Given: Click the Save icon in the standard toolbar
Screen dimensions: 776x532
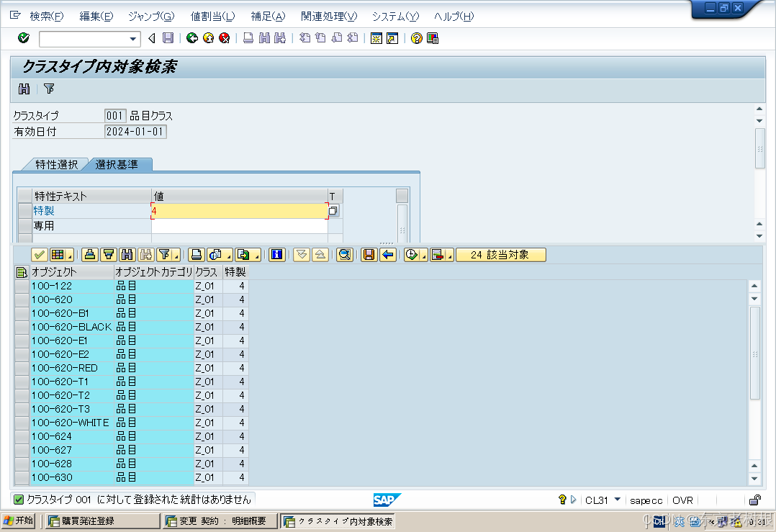Looking at the screenshot, I should click(x=168, y=38).
